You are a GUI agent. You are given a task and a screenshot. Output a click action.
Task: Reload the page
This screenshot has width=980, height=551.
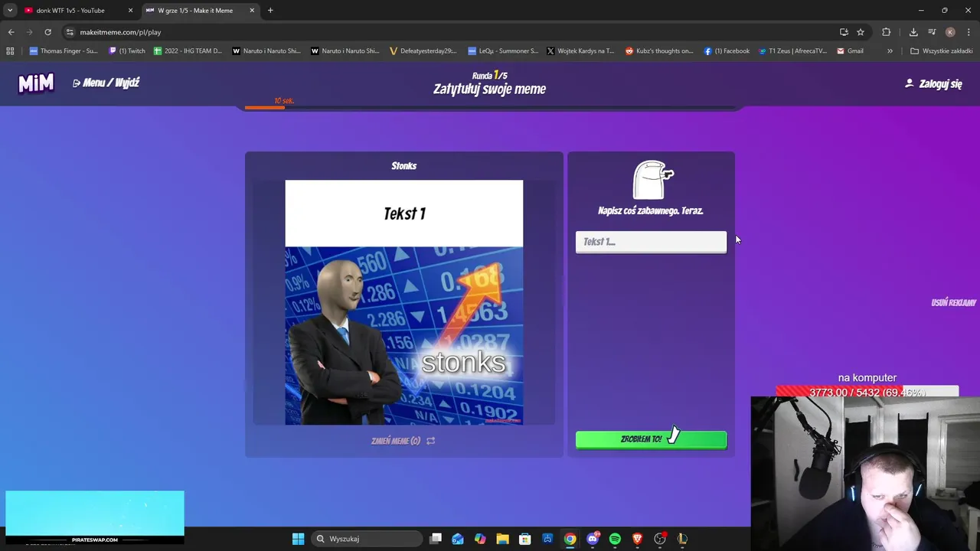click(47, 32)
